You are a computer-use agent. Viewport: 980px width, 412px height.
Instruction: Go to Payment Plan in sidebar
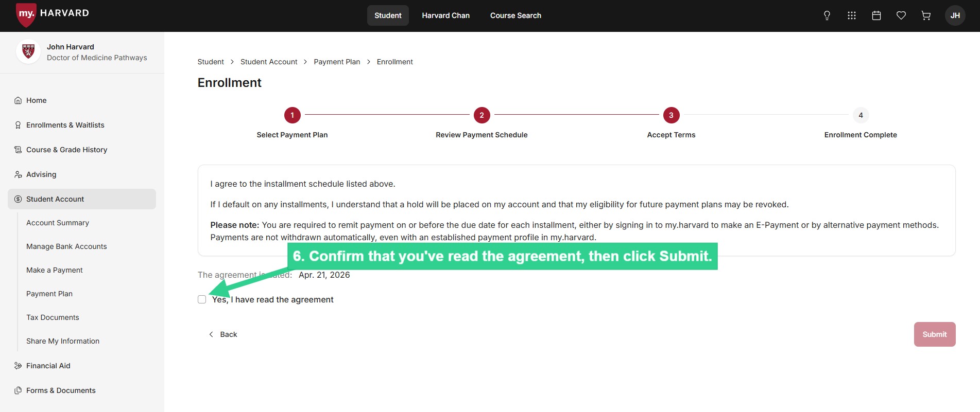49,294
